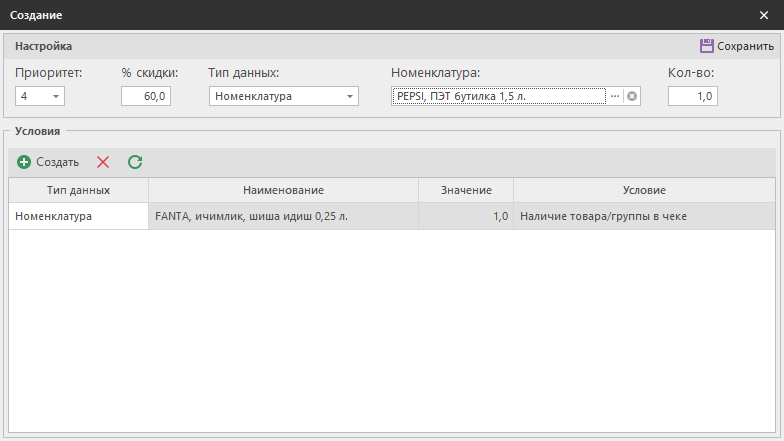Click the Значение column header
This screenshot has height=441, width=784.
coord(465,190)
